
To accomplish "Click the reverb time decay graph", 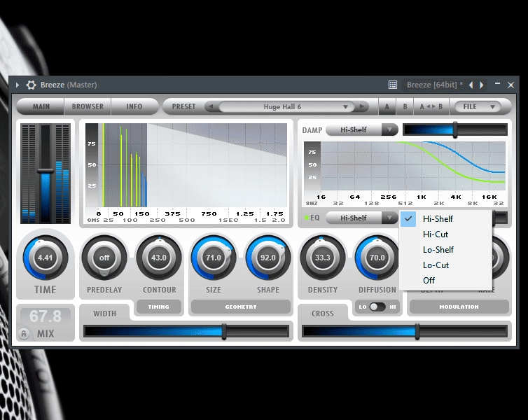I will click(186, 165).
